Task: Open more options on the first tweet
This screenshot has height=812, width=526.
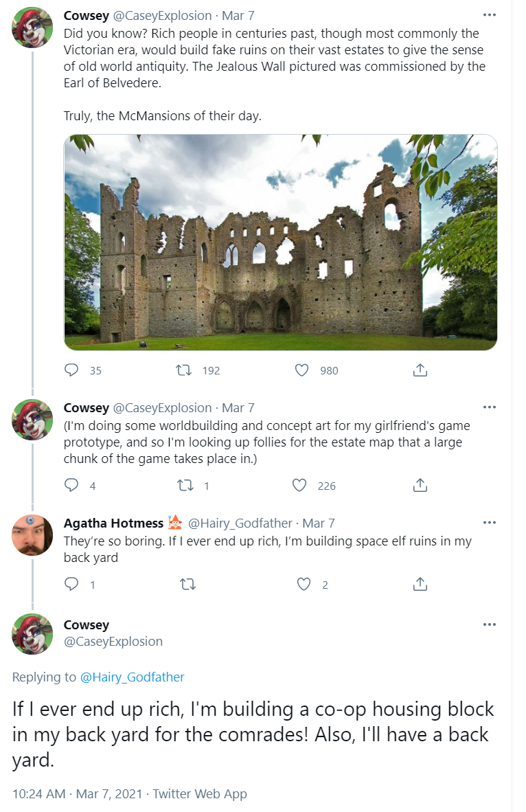Action: (x=489, y=15)
